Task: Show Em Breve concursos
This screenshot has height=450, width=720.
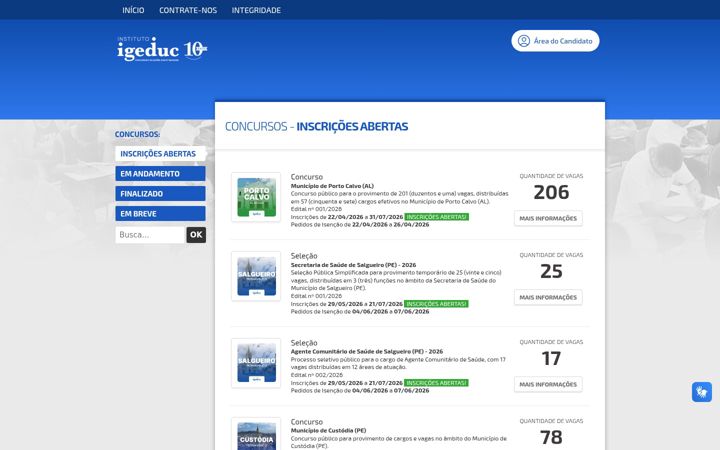Action: pyautogui.click(x=160, y=214)
